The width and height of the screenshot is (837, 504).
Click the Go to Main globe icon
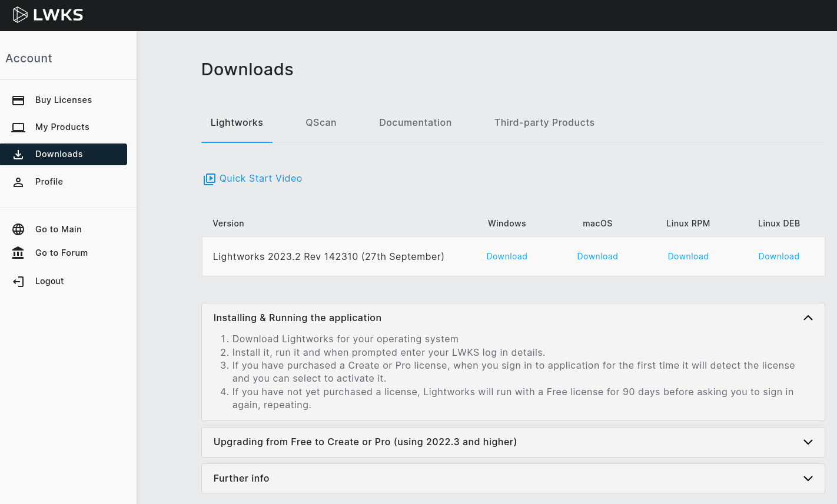pyautogui.click(x=18, y=229)
